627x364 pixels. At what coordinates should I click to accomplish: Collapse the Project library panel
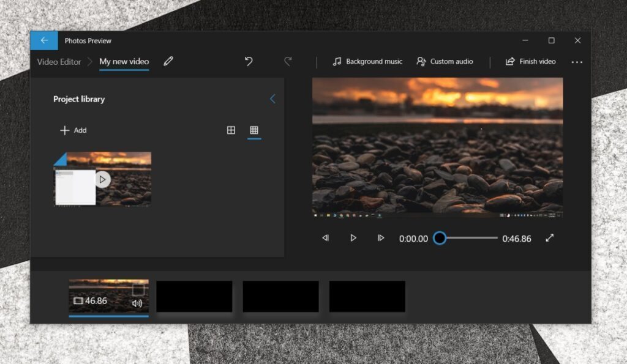click(272, 98)
